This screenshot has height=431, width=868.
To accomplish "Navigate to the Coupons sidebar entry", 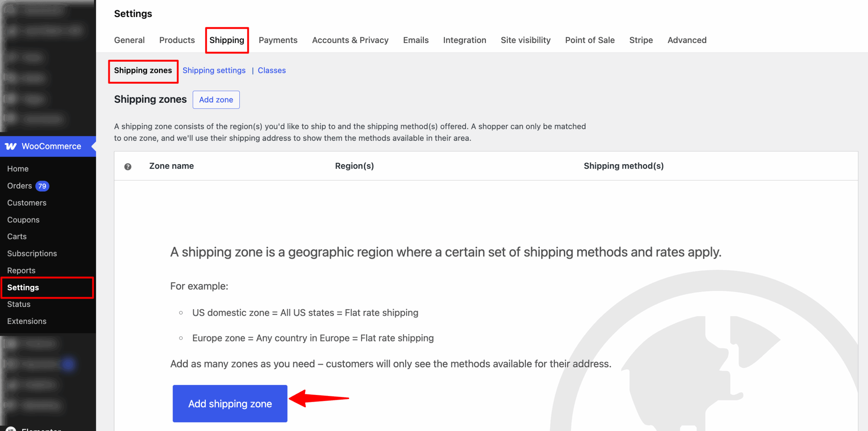I will click(x=23, y=219).
